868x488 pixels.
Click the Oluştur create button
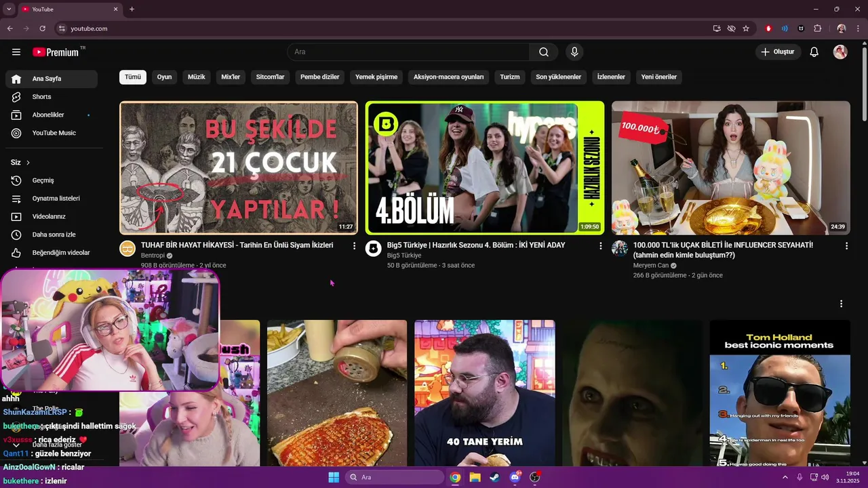click(x=778, y=52)
